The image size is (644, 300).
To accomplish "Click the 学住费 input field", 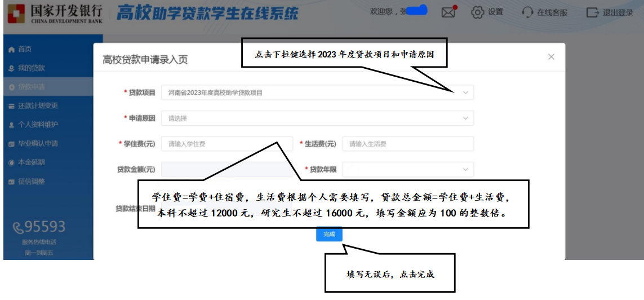I will point(227,144).
